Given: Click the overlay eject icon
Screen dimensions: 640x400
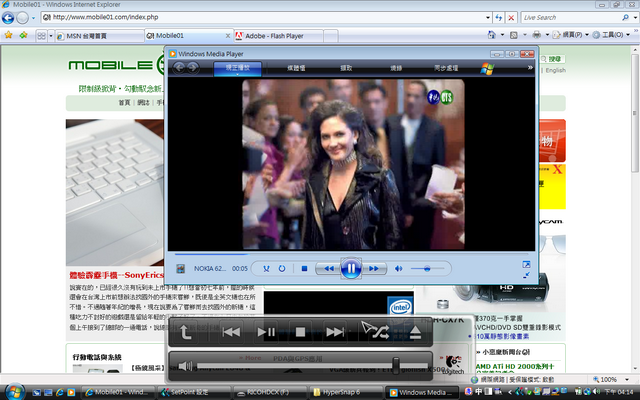Looking at the screenshot, I should (x=415, y=333).
